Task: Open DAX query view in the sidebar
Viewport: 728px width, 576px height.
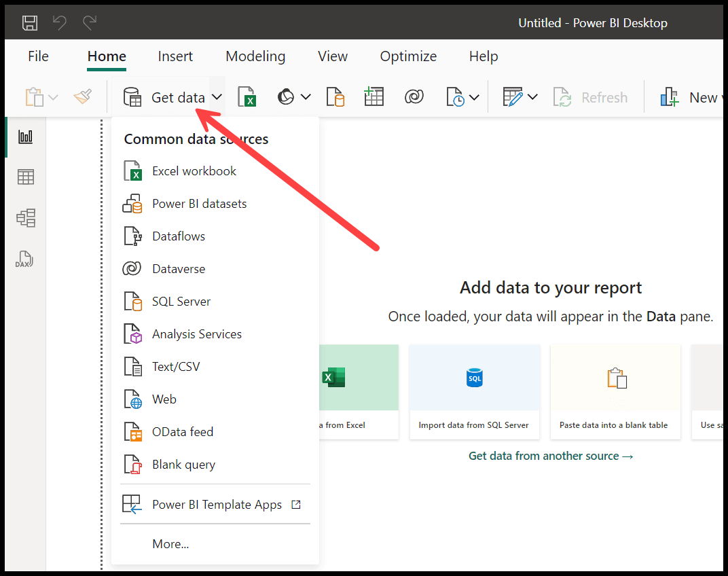Action: 24,259
